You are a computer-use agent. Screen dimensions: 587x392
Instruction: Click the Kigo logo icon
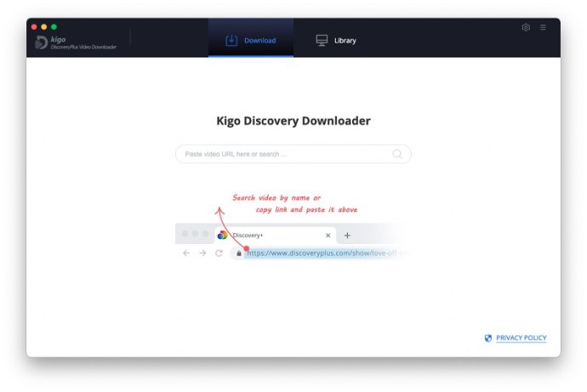pos(41,43)
